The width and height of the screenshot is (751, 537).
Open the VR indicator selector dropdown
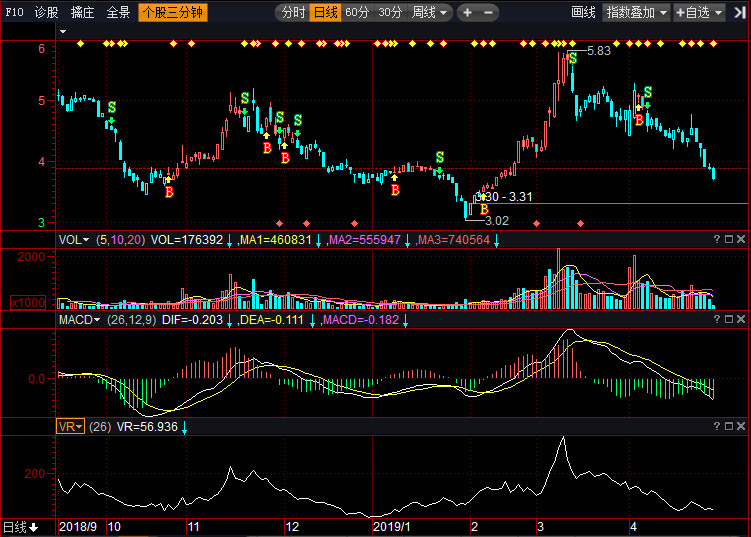70,426
